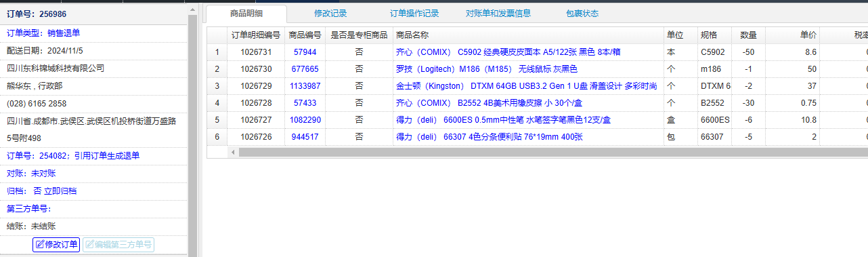The image size is (868, 257).
Task: Click the 配送日期：2024/11/5 line
Action: coord(45,50)
